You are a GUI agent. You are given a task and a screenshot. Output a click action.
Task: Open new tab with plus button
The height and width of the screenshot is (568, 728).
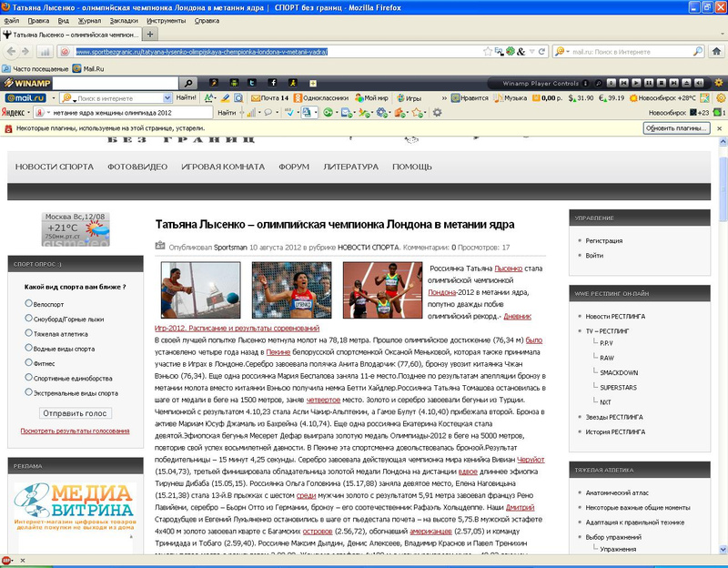pyautogui.click(x=149, y=35)
